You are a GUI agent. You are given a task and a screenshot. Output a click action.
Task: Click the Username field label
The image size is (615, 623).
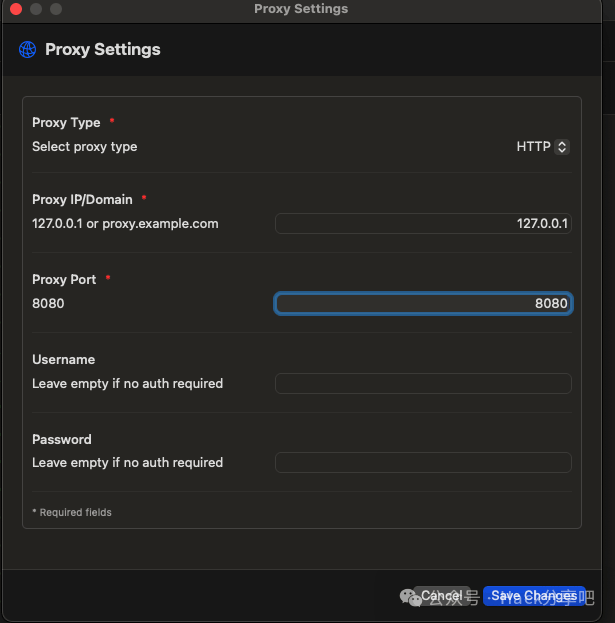tap(63, 360)
